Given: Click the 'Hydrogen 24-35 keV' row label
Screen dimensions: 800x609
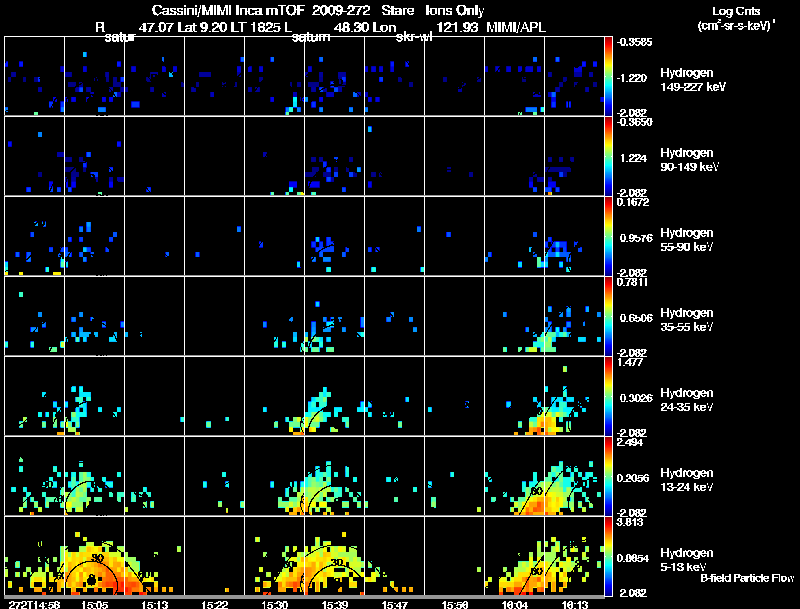Looking at the screenshot, I should click(x=687, y=400).
